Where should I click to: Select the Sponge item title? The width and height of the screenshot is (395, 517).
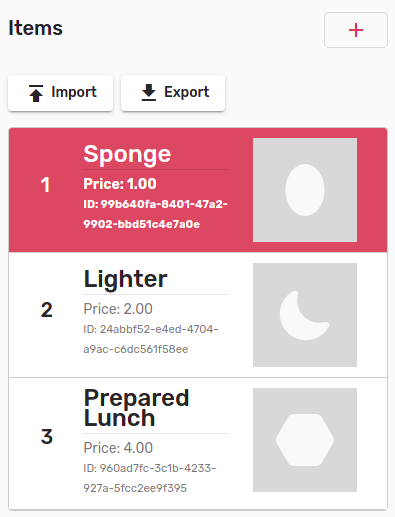point(127,154)
